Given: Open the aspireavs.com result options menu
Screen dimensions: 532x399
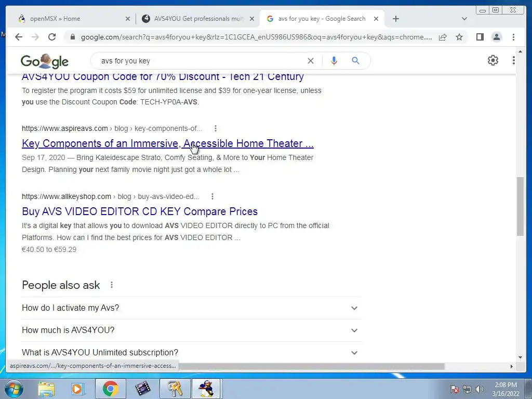Looking at the screenshot, I should pos(216,128).
